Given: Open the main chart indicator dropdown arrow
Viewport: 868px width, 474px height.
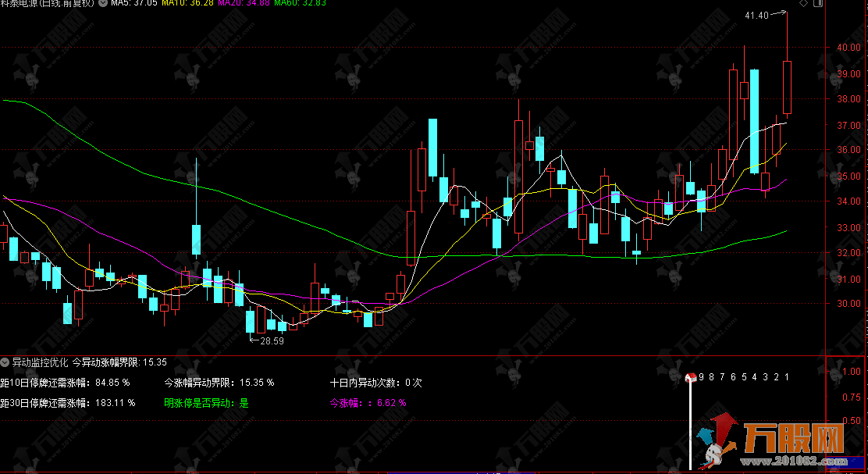Looking at the screenshot, I should 103,4.
